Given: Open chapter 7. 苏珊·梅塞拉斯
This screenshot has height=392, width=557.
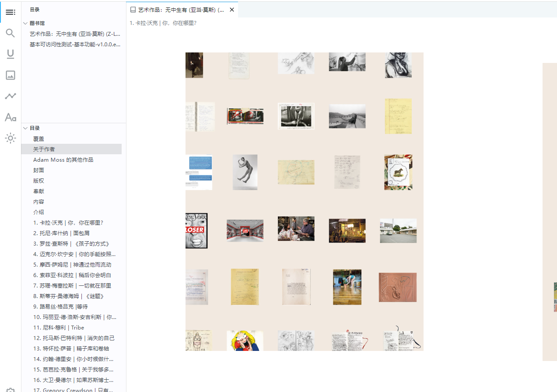Looking at the screenshot, I should pos(71,285).
